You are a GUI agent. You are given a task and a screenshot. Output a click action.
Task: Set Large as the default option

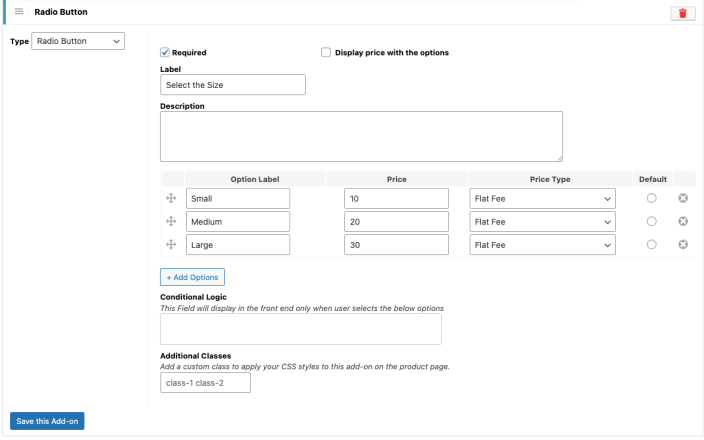(651, 245)
